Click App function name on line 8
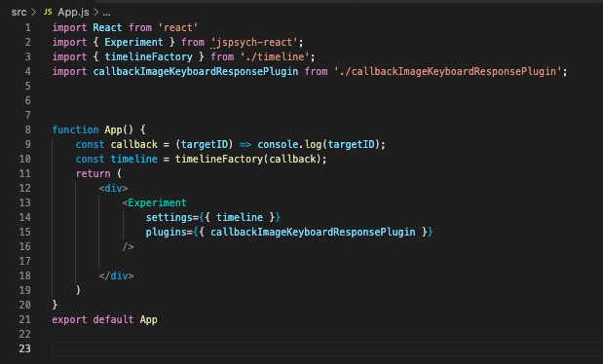The height and width of the screenshot is (364, 603). tap(113, 129)
